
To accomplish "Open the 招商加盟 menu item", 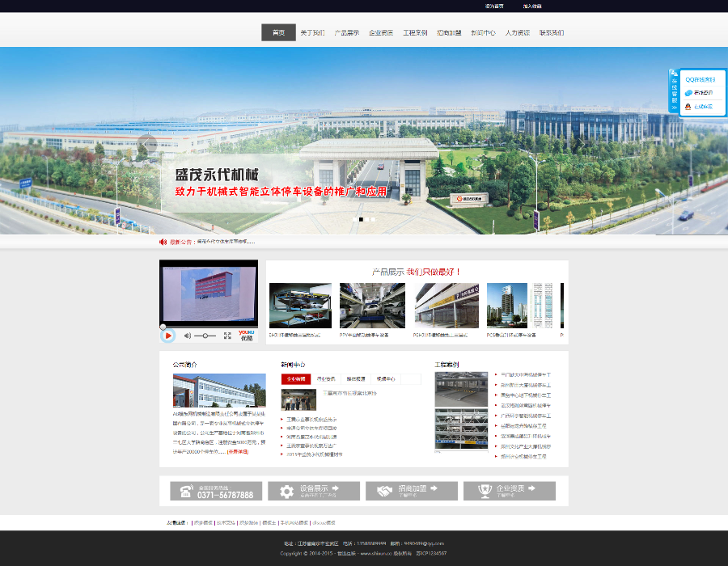I will pos(449,32).
